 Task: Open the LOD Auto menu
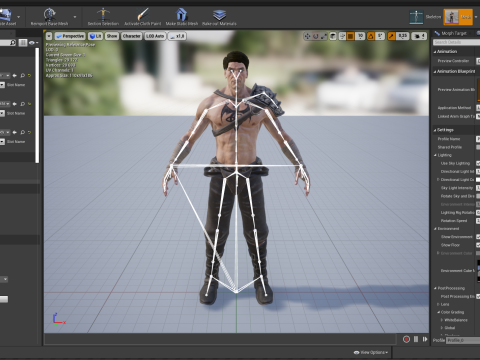coord(155,36)
